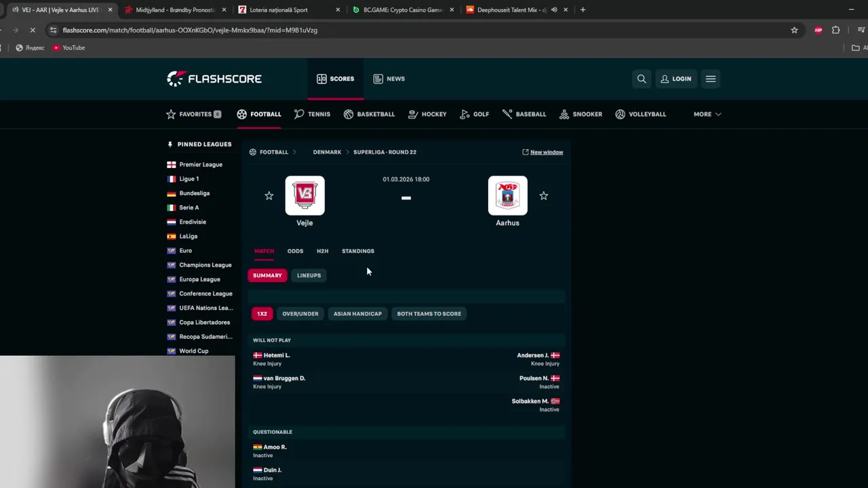The image size is (868, 488).
Task: Choose BOTH TEAMS TO SCORE filter
Action: (x=429, y=314)
